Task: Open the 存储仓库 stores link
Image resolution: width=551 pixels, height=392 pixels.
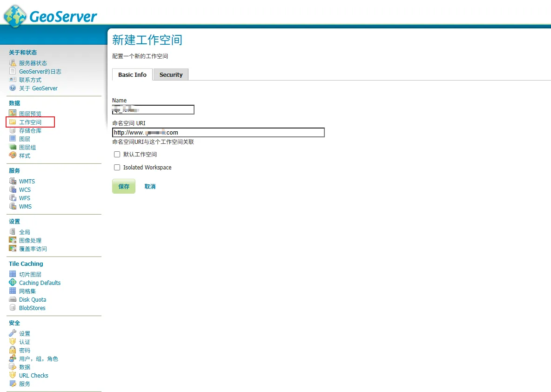Action: pyautogui.click(x=30, y=130)
